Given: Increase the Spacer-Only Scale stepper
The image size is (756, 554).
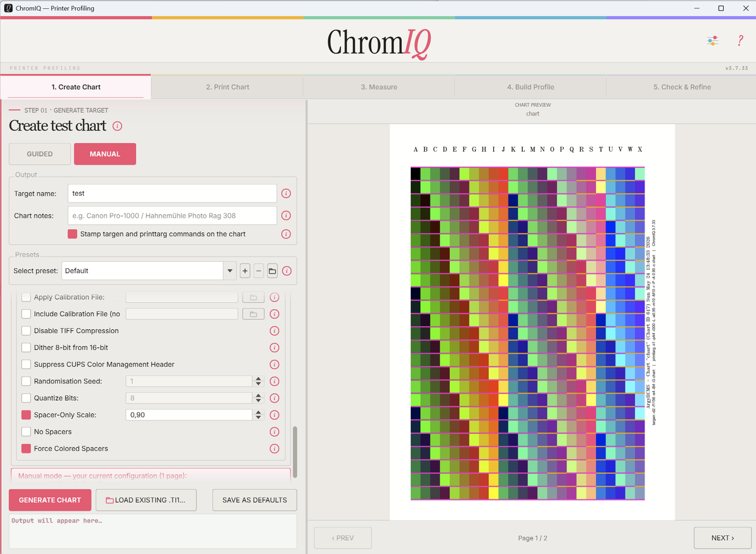Looking at the screenshot, I should pyautogui.click(x=258, y=412).
